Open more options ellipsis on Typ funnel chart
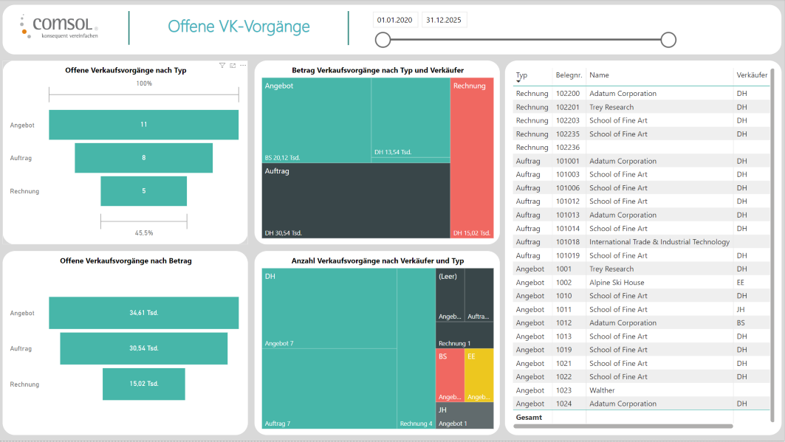The width and height of the screenshot is (785, 442). pos(243,66)
